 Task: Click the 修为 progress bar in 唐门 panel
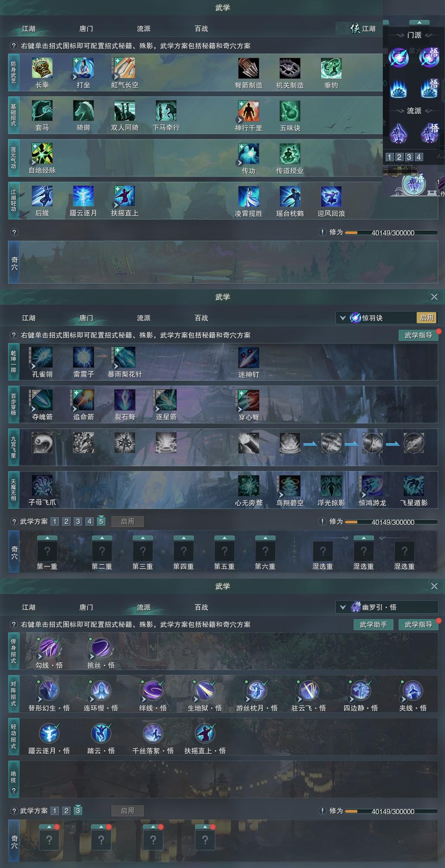pos(391,522)
